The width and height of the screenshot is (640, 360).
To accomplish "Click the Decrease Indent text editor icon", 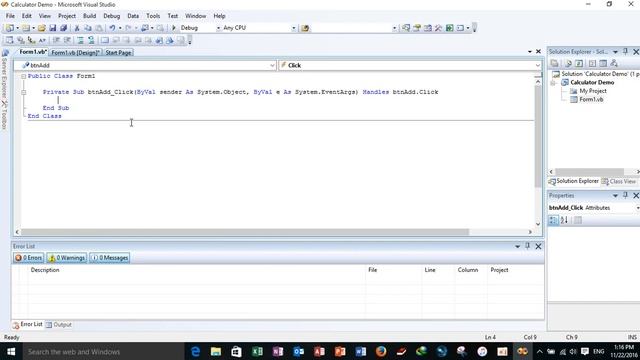I will coord(56,40).
